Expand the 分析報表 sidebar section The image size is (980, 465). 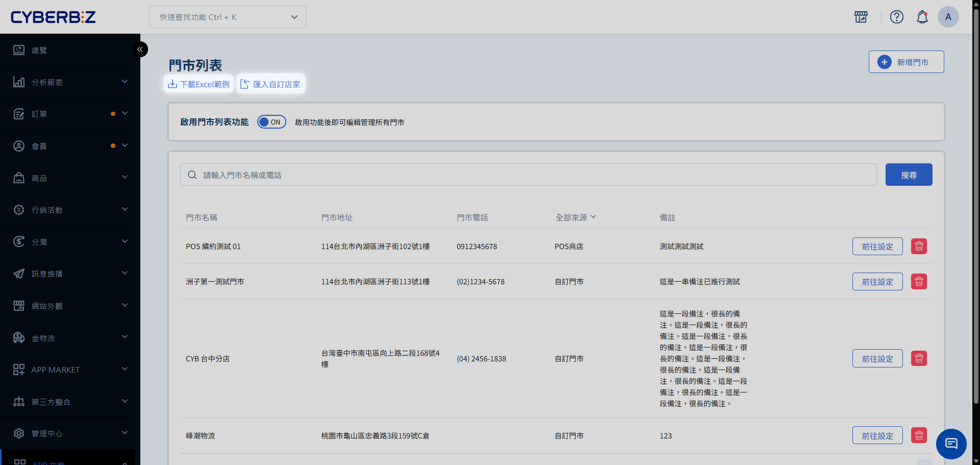click(70, 82)
